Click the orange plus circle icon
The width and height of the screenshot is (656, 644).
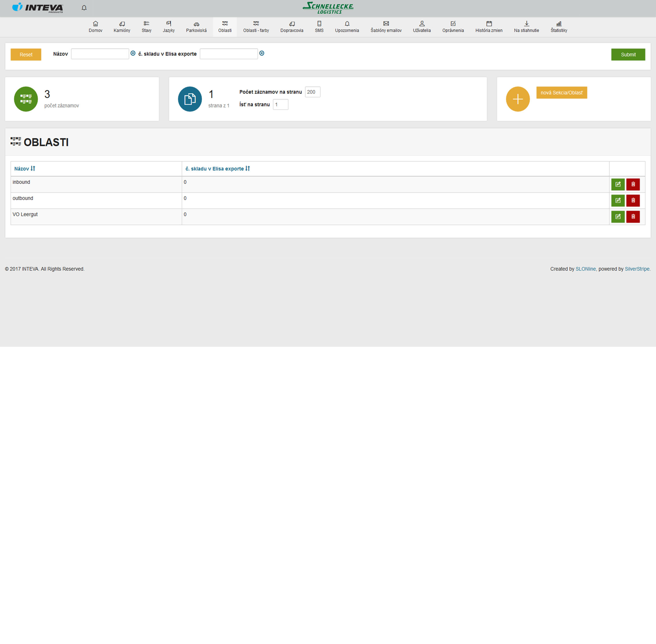coord(517,99)
